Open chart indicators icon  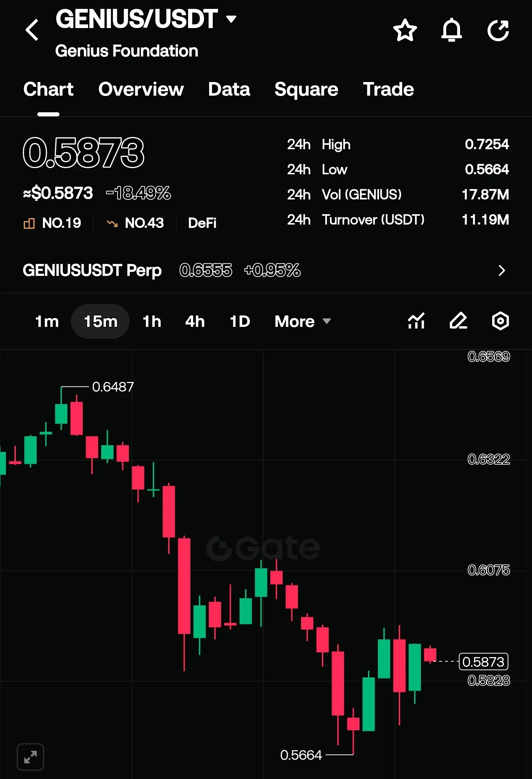(416, 321)
